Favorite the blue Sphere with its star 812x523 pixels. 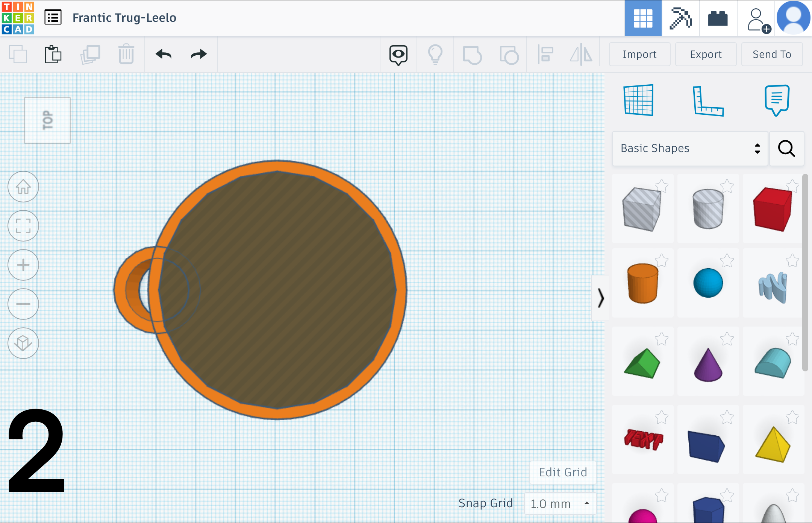pyautogui.click(x=727, y=260)
